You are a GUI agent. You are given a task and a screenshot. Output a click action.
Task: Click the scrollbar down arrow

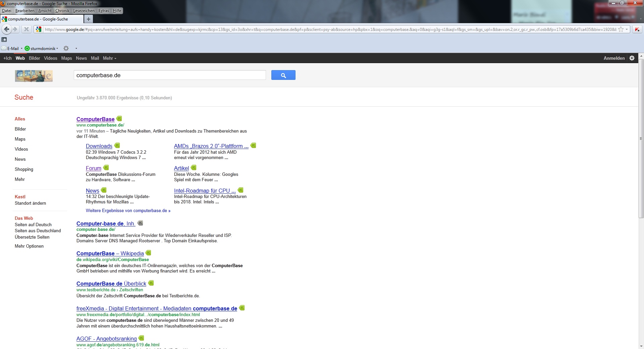(x=641, y=346)
